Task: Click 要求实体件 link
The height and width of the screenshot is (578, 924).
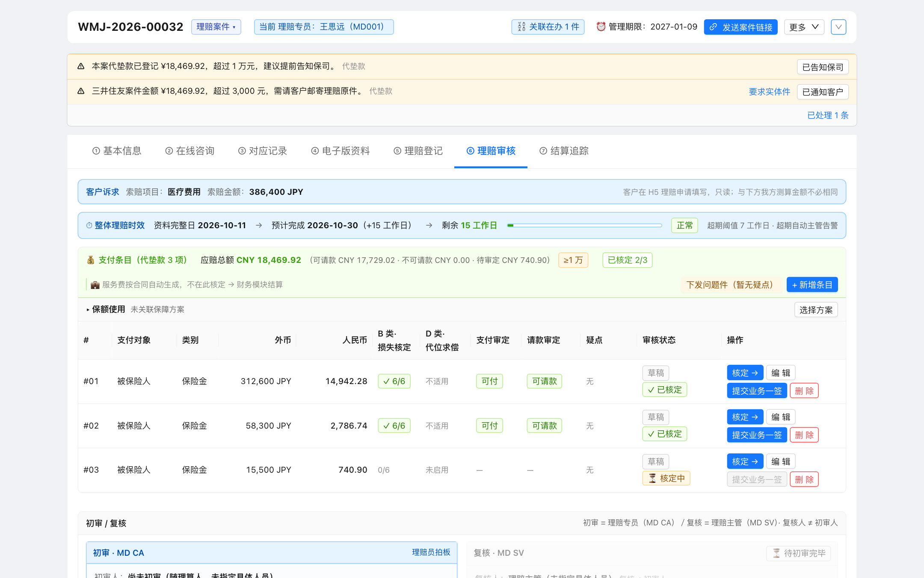Action: click(770, 92)
